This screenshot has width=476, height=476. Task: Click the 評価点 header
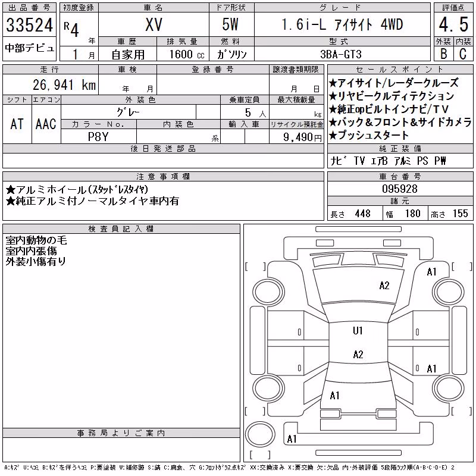[x=453, y=8]
